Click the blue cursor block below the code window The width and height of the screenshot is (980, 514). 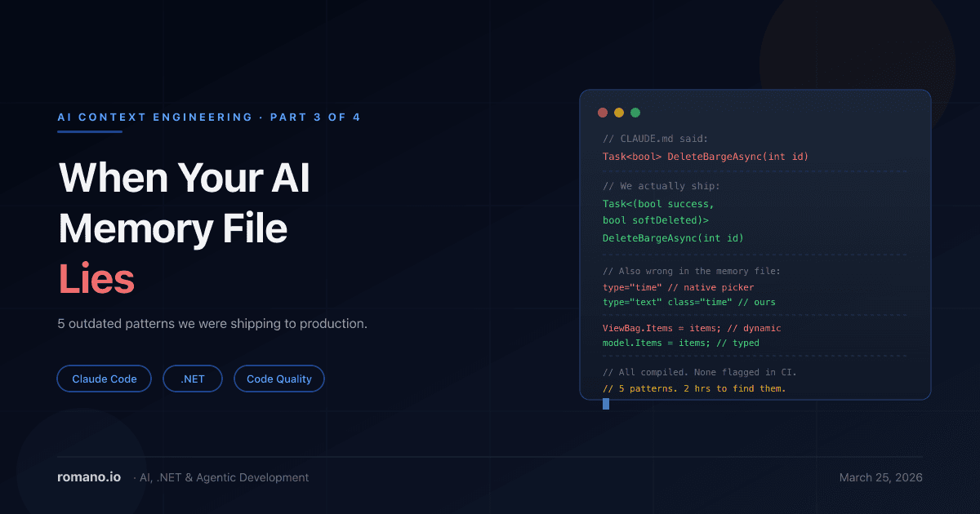(x=606, y=403)
